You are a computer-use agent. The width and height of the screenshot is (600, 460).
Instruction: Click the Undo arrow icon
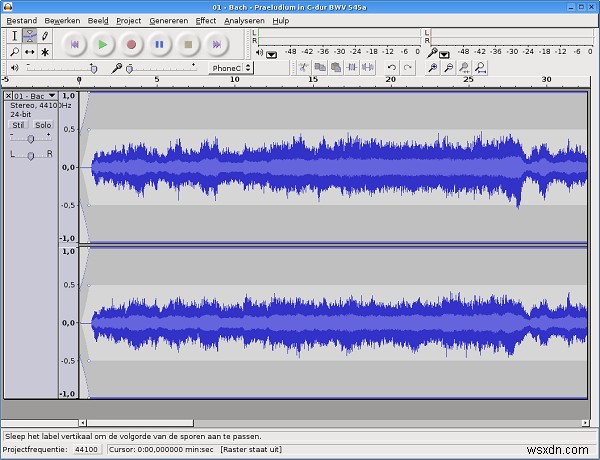click(391, 68)
